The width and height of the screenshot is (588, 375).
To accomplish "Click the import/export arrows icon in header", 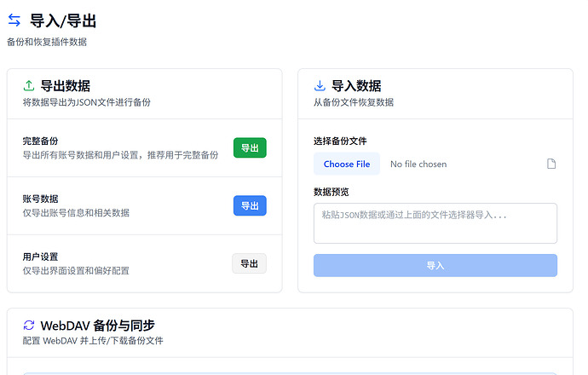I will (x=14, y=20).
